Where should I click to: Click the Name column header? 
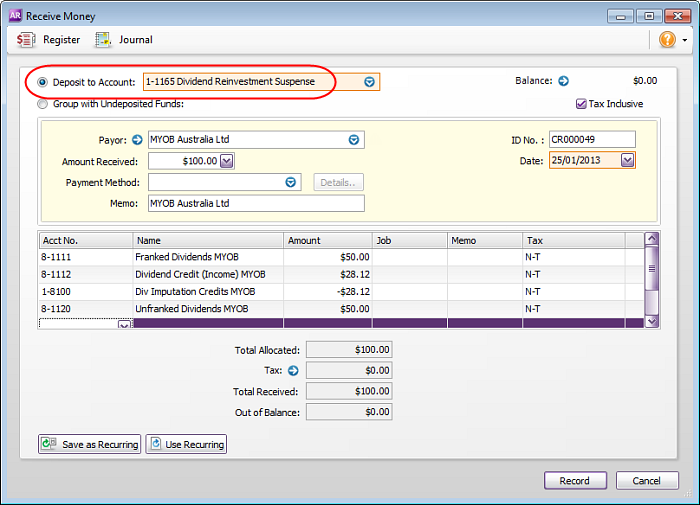[x=208, y=240]
